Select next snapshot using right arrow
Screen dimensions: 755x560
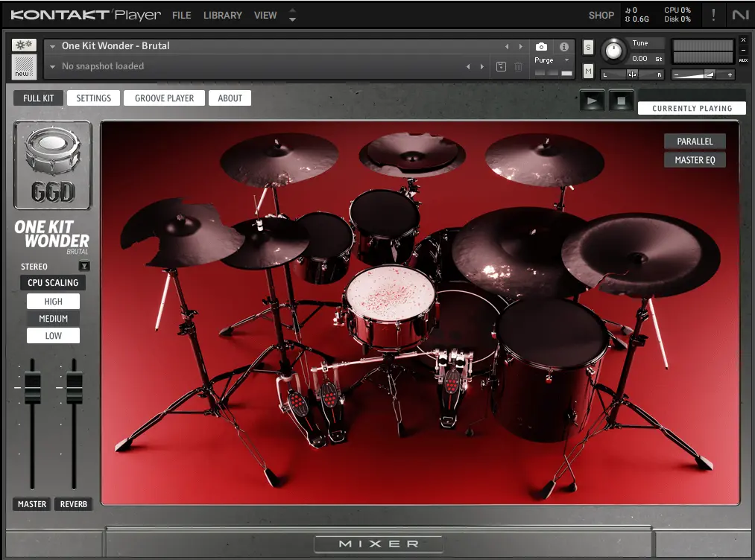(482, 67)
